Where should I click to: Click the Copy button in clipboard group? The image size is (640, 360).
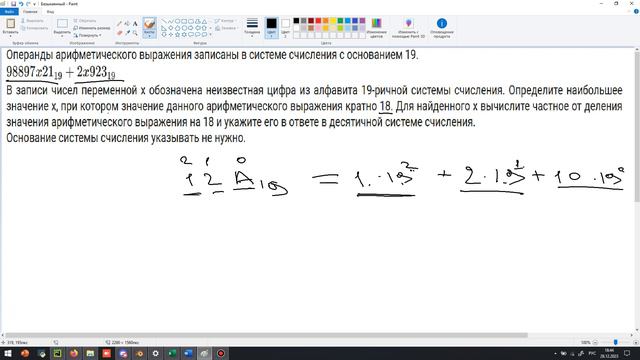pyautogui.click(x=34, y=28)
